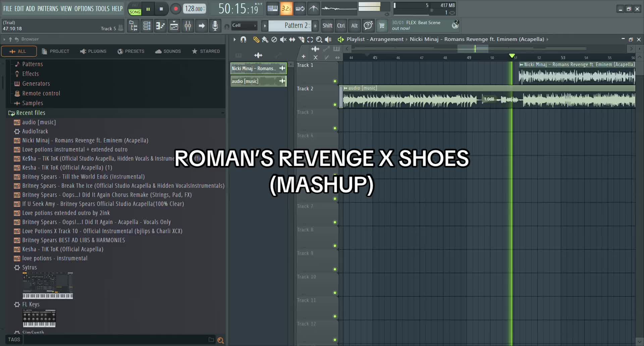Select the playlist Paint brush tool
The image size is (644, 346).
click(265, 40)
